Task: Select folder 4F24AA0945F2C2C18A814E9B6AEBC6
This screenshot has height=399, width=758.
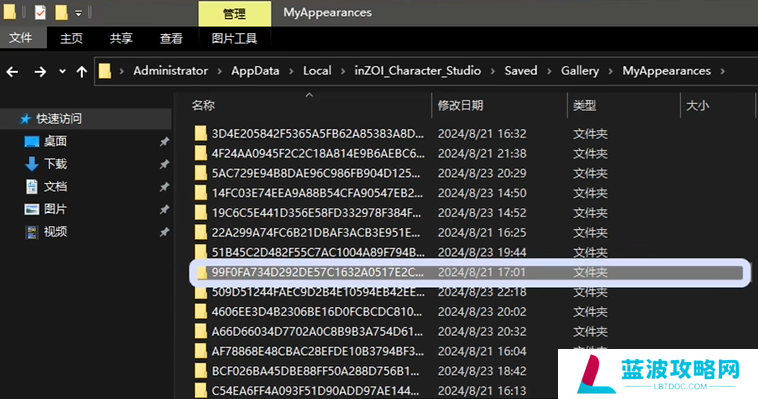Action: pyautogui.click(x=318, y=153)
